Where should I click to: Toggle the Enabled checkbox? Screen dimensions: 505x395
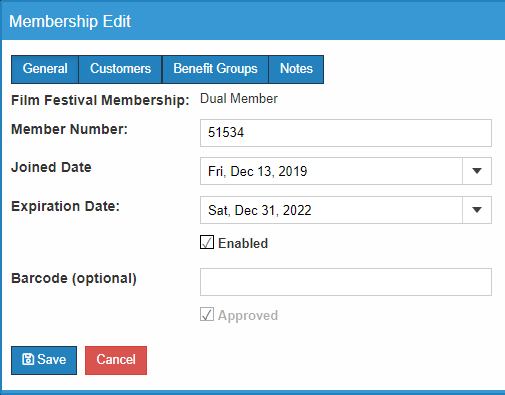pos(207,242)
